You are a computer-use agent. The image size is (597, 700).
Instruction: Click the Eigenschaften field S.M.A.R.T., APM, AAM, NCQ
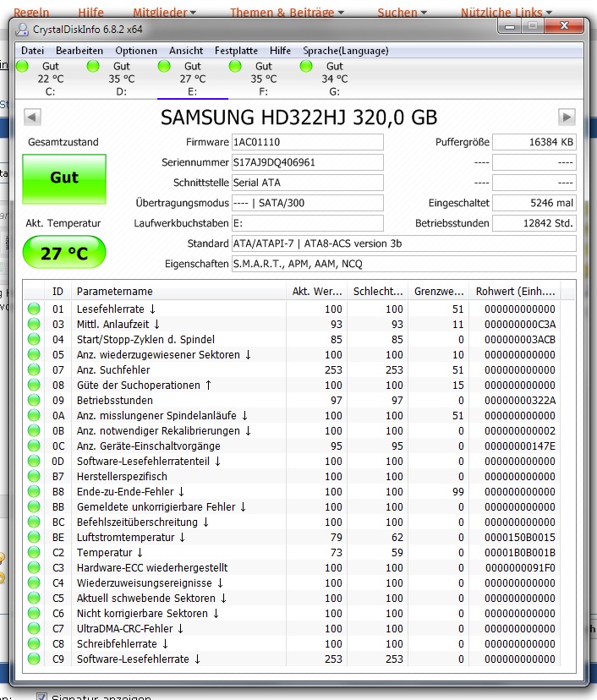[403, 264]
